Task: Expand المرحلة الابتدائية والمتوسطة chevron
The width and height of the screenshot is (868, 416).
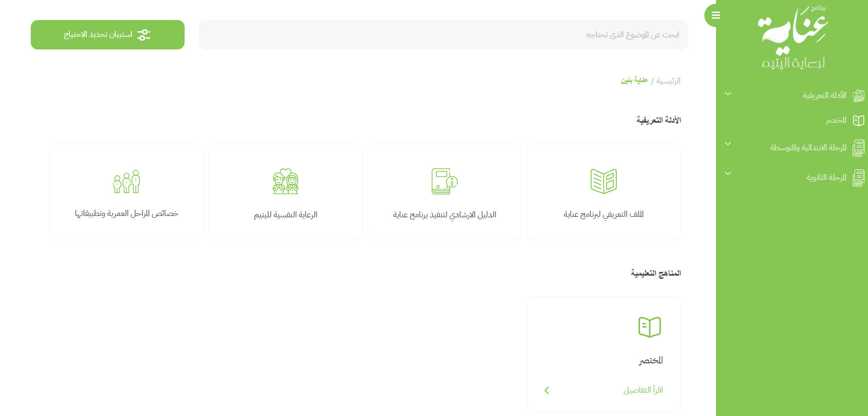Action: 728,144
